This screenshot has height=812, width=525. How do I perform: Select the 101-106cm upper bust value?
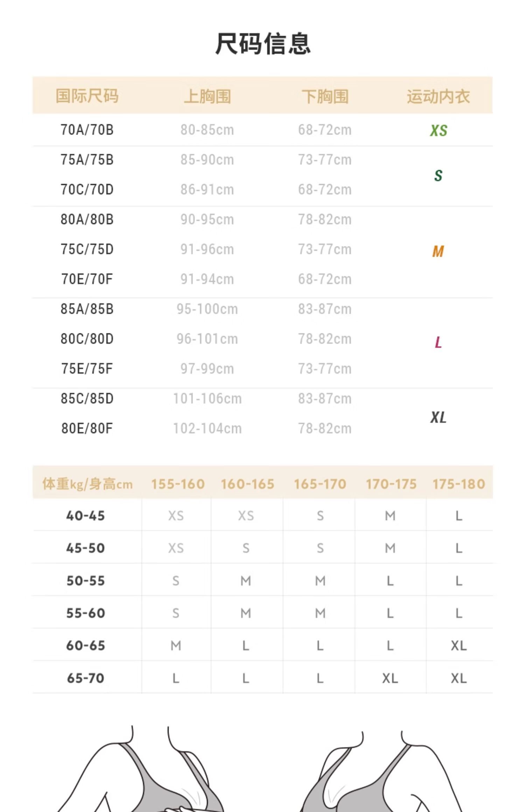click(x=207, y=399)
